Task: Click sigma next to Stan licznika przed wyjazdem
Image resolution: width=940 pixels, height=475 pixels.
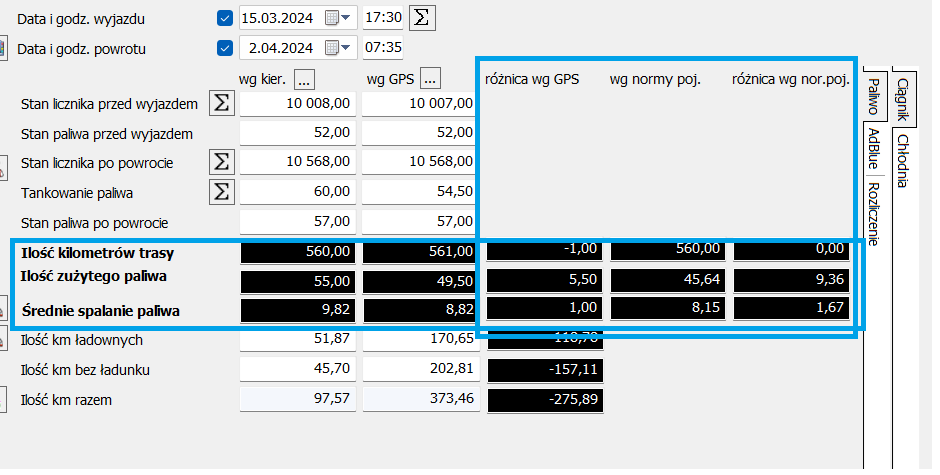Action: 222,104
